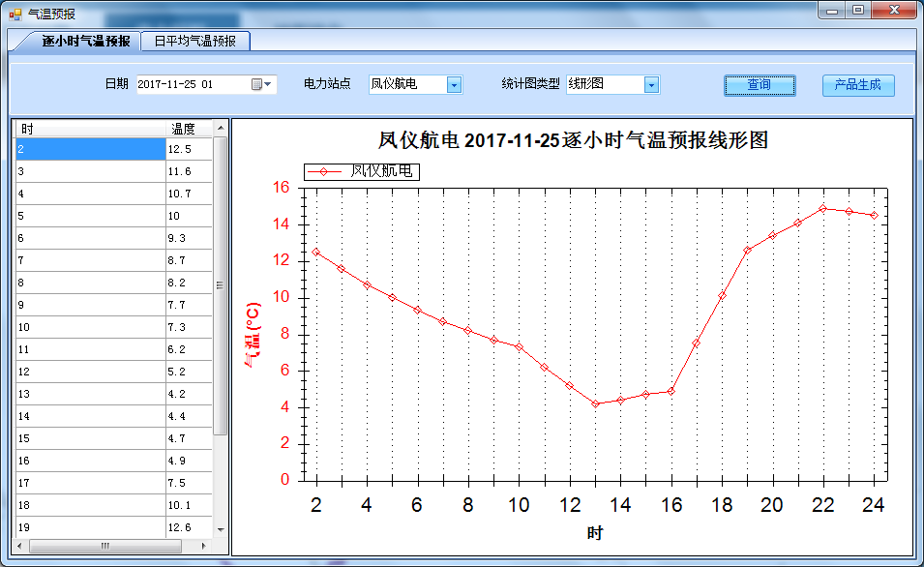Click the lowest data point at hour 13
The image size is (924, 567).
[x=595, y=403]
